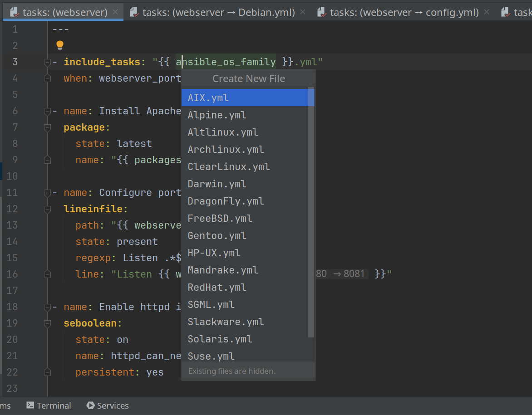Select Archlinux.yml in the popup
The width and height of the screenshot is (532, 415).
[245, 150]
